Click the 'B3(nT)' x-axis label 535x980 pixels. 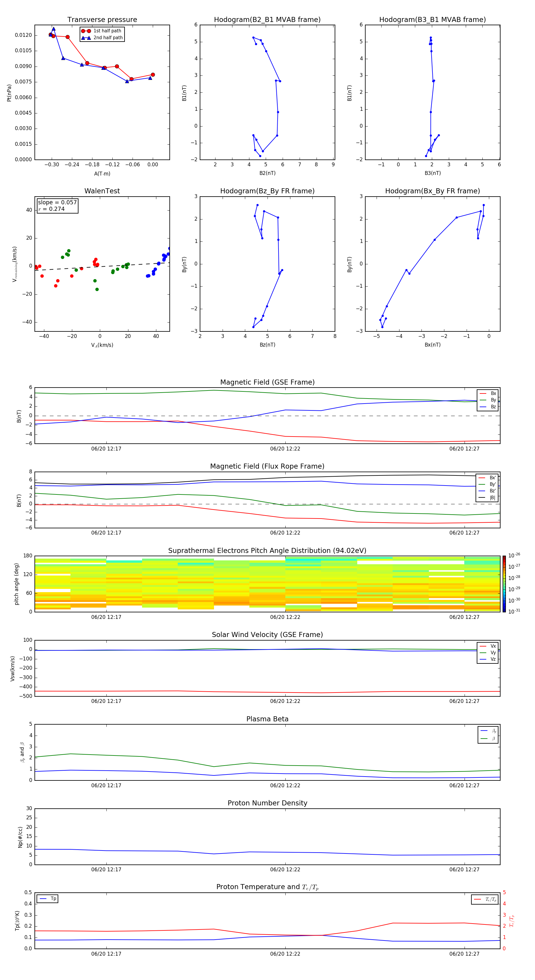tap(432, 173)
